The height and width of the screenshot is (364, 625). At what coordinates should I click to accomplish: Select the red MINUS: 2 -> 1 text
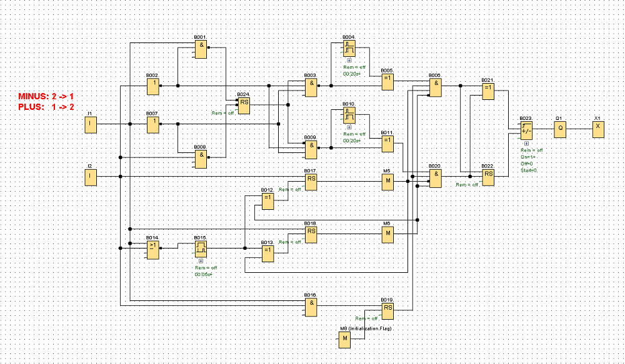pyautogui.click(x=46, y=96)
